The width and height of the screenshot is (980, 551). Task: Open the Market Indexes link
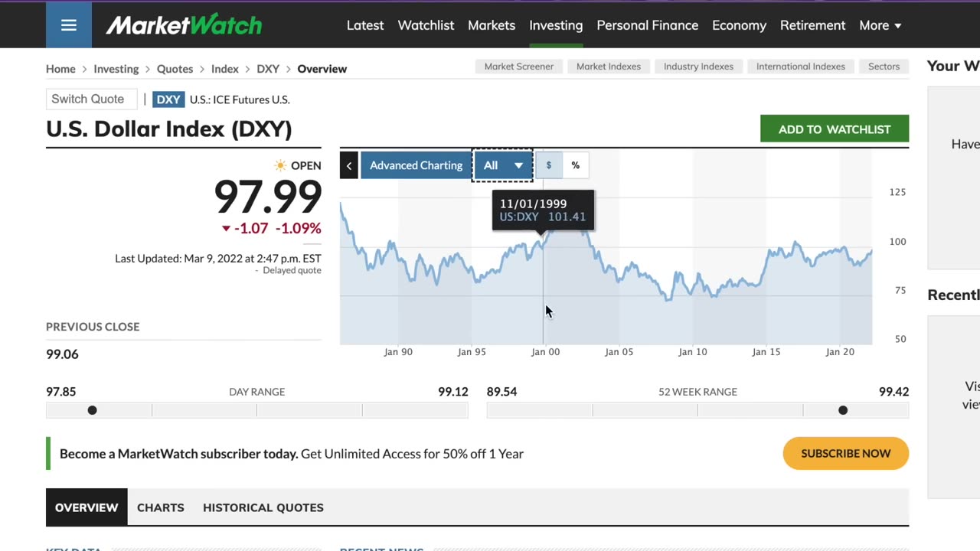coord(609,67)
